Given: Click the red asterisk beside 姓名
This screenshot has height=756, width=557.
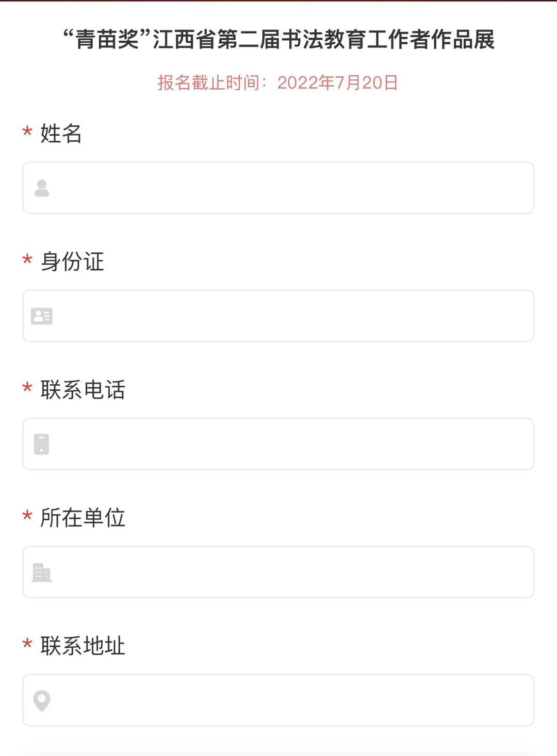Looking at the screenshot, I should tap(27, 132).
